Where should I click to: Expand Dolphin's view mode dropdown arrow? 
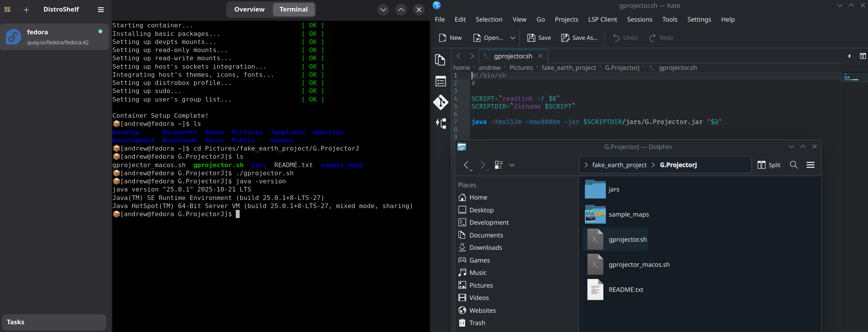[x=512, y=165]
